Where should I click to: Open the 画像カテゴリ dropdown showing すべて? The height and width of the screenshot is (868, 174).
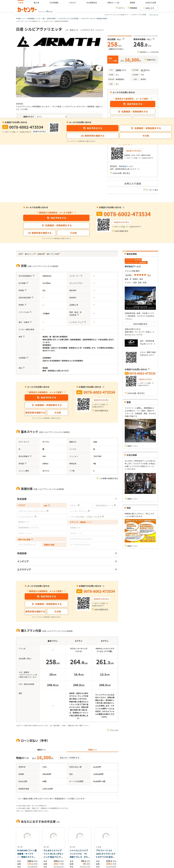(52, 117)
